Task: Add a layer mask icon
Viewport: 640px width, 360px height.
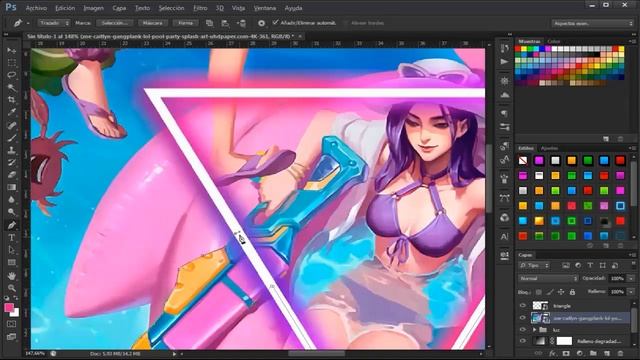Action: 566,353
